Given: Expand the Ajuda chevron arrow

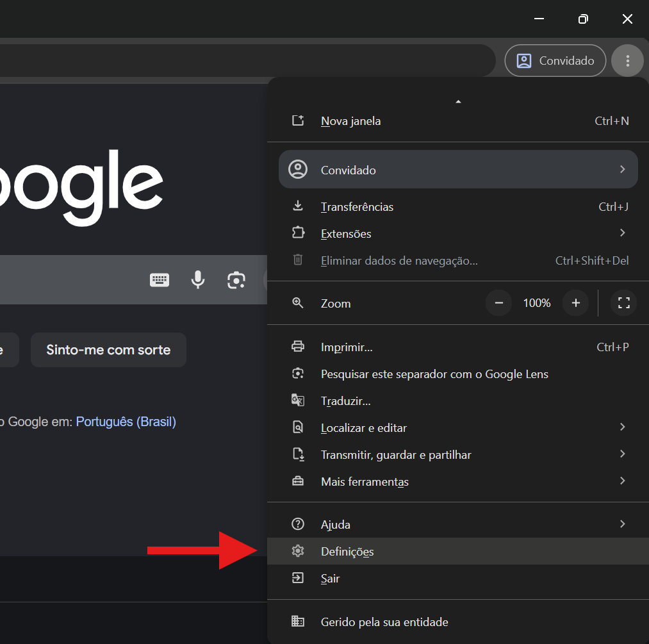Looking at the screenshot, I should (x=622, y=524).
